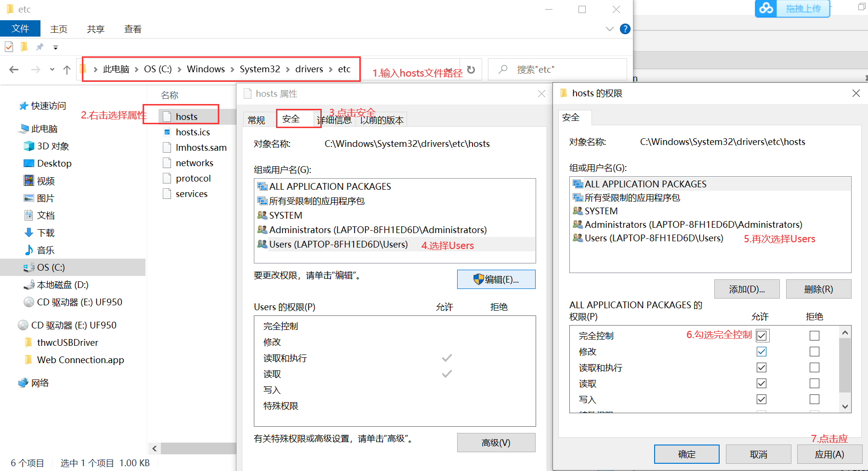Viewport: 868px width, 471px height.
Task: Click new folder icon in quick toolbar
Action: (x=24, y=47)
